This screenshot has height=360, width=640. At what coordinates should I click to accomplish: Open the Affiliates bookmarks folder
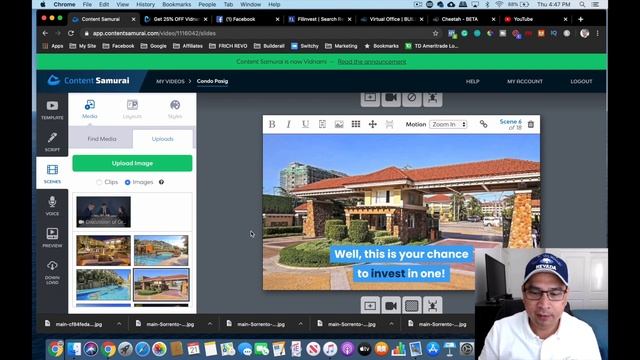click(x=188, y=46)
